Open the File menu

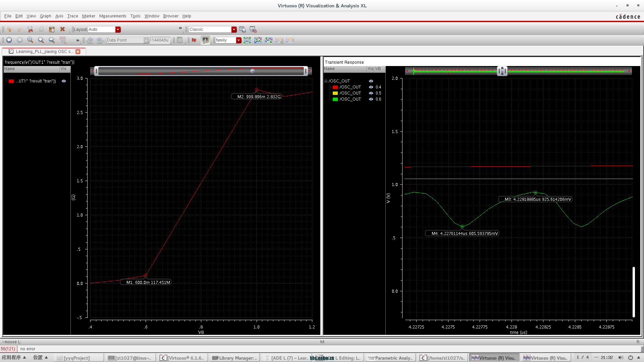[8, 16]
